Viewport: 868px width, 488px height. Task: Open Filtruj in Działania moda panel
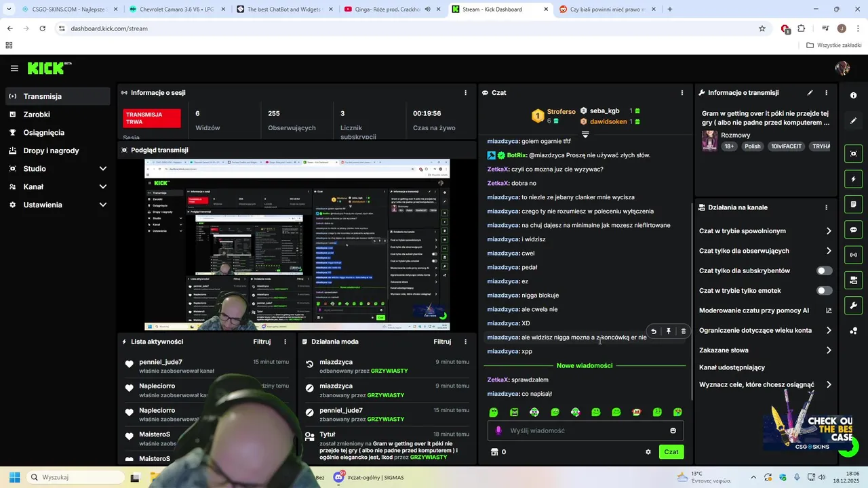point(442,342)
